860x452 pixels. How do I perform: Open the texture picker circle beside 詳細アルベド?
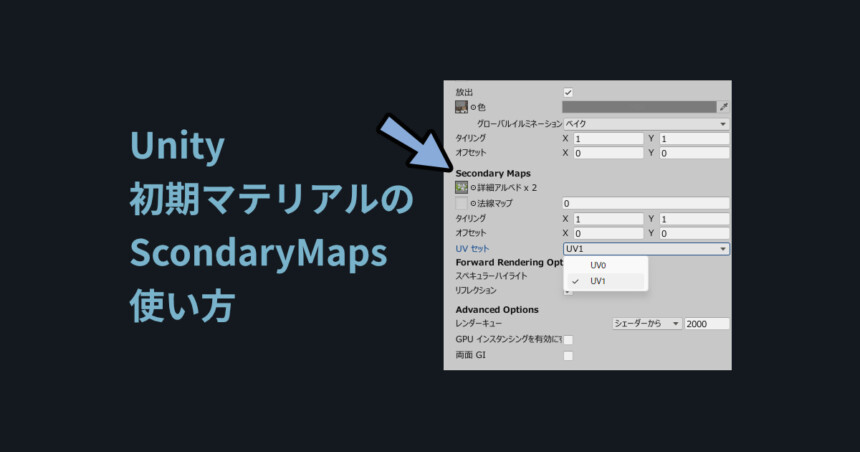click(473, 188)
